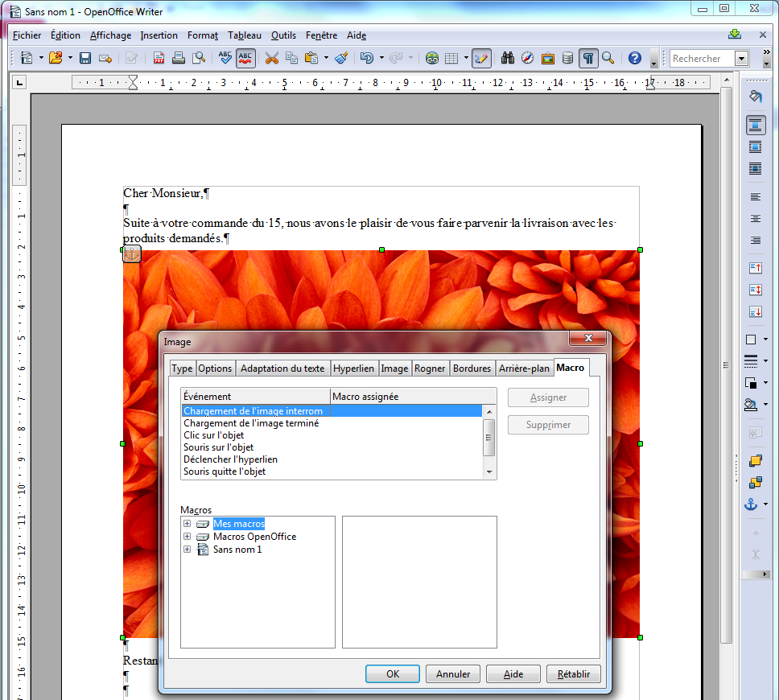Expand the Macros OpenOffice tree node

point(188,536)
